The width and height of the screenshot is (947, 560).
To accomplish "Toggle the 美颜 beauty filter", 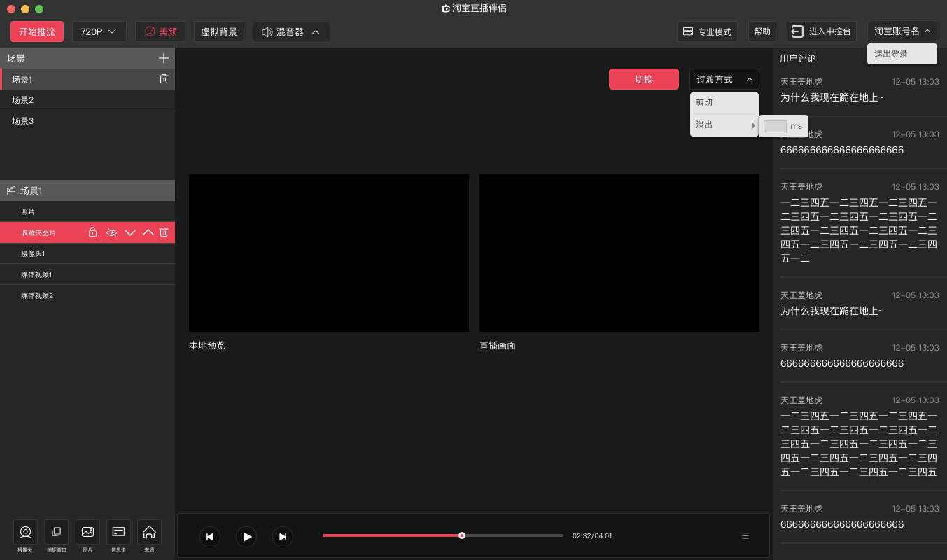I will click(160, 31).
